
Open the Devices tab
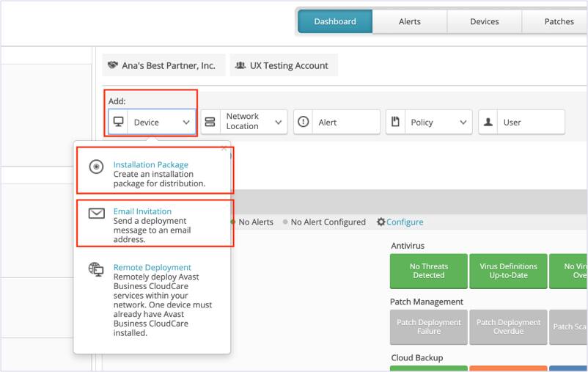click(x=484, y=21)
